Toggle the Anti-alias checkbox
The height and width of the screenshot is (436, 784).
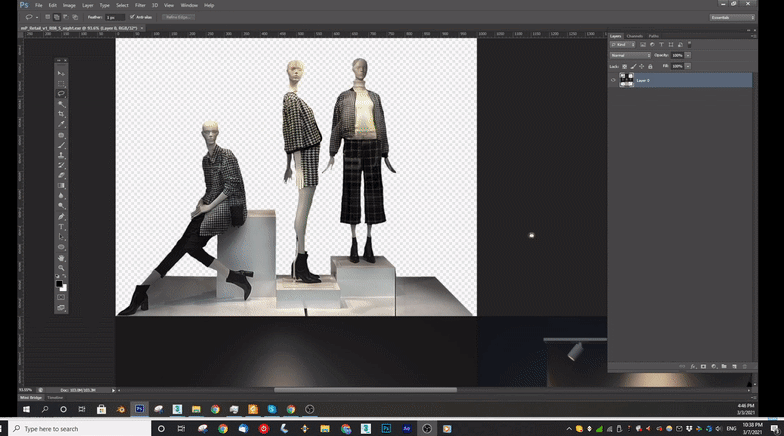[x=131, y=17]
